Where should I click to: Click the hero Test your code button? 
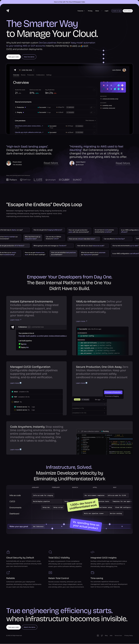(14, 57)
